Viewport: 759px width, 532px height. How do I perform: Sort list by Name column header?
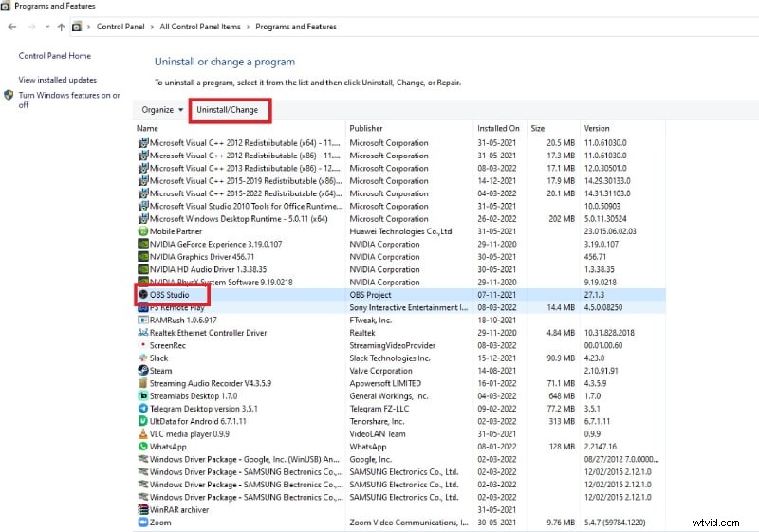click(148, 128)
